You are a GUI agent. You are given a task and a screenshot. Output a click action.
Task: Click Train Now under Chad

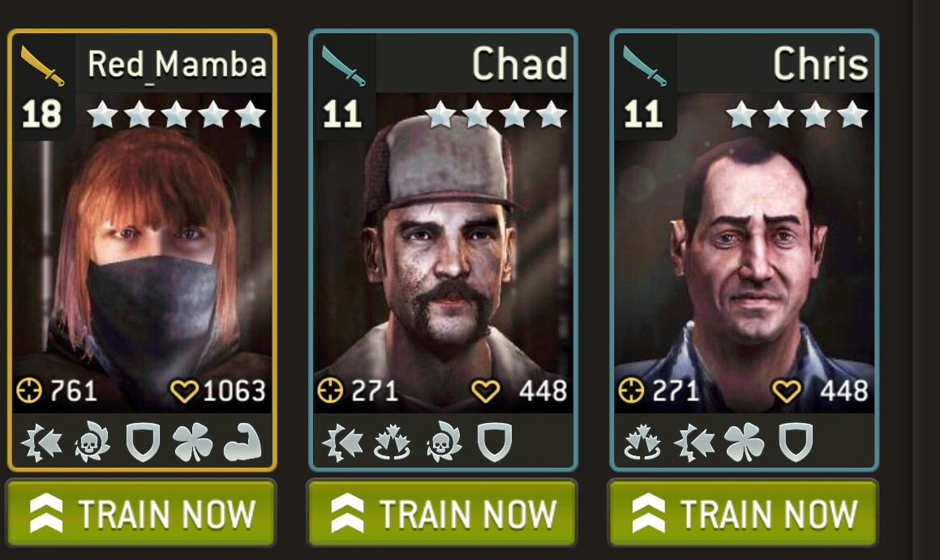point(442,513)
